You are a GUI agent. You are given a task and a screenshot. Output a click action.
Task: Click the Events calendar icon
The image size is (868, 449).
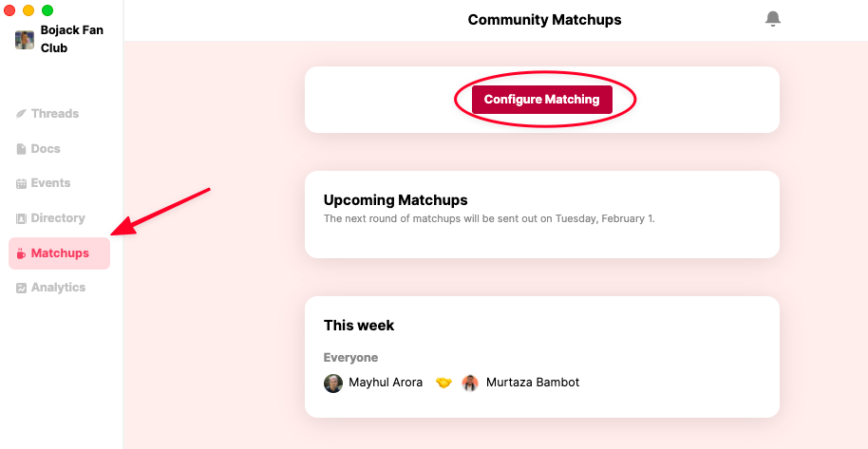[x=21, y=184]
